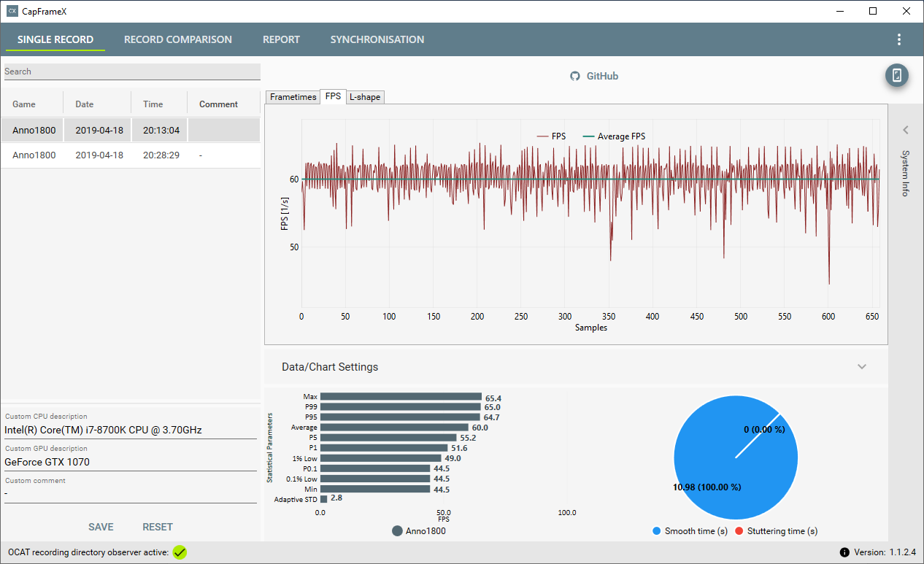Screen dimensions: 924x564
Task: Click the RESET button
Action: coord(158,527)
